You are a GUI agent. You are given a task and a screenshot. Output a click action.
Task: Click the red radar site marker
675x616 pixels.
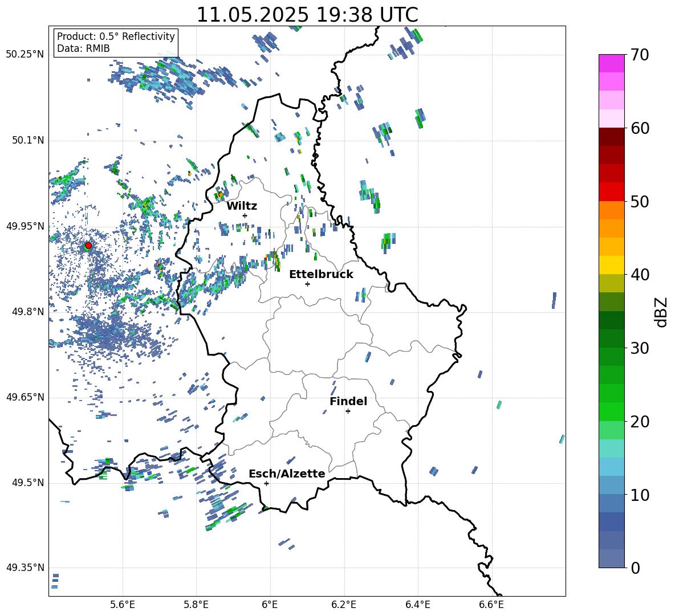(88, 246)
